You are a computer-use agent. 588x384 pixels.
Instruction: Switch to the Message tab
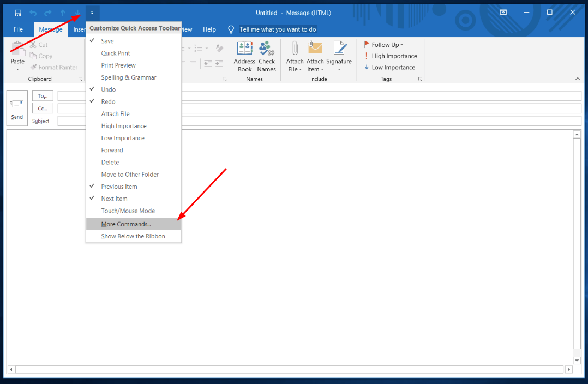[x=51, y=29]
